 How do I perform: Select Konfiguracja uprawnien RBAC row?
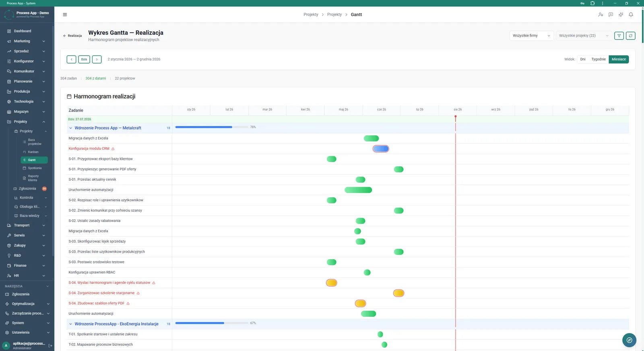tap(348, 273)
